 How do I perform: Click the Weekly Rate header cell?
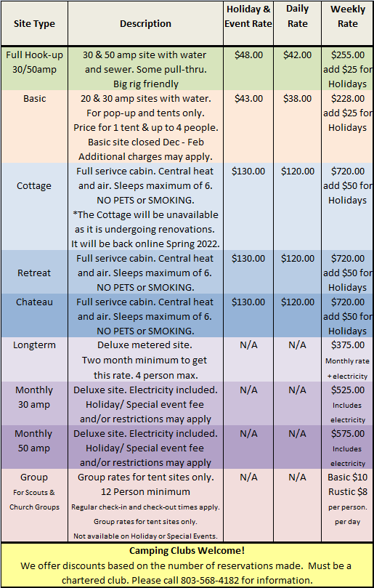coord(347,24)
